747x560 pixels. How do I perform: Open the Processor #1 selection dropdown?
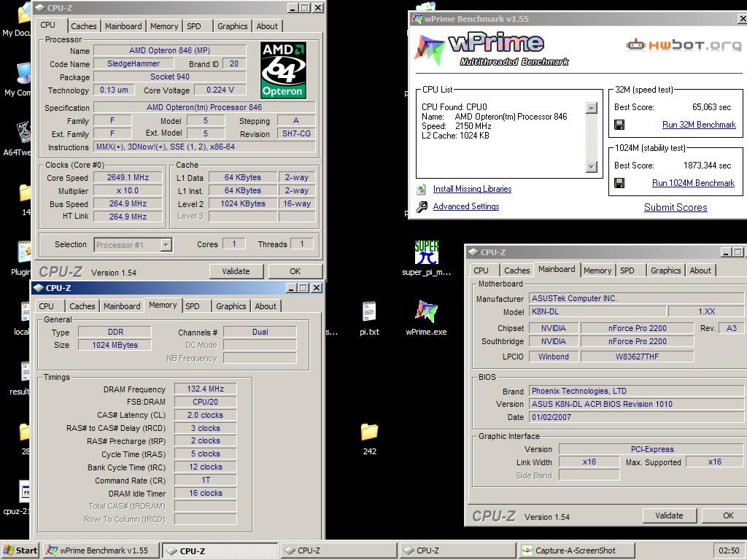click(166, 245)
